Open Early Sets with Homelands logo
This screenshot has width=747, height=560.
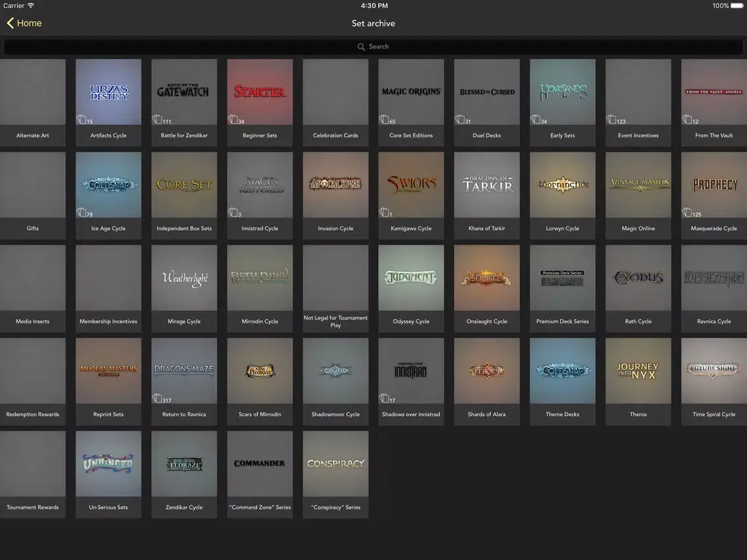tap(563, 103)
